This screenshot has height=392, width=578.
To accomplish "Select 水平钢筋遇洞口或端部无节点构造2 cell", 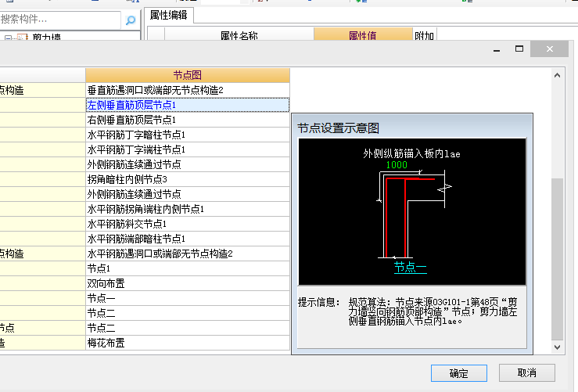I will (x=188, y=254).
